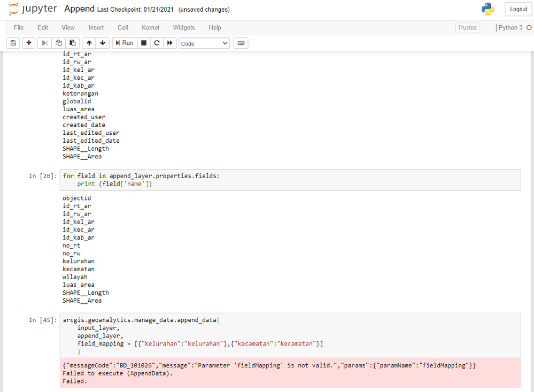The width and height of the screenshot is (534, 392).
Task: Click the Last Checkpoint text
Action: tap(135, 10)
